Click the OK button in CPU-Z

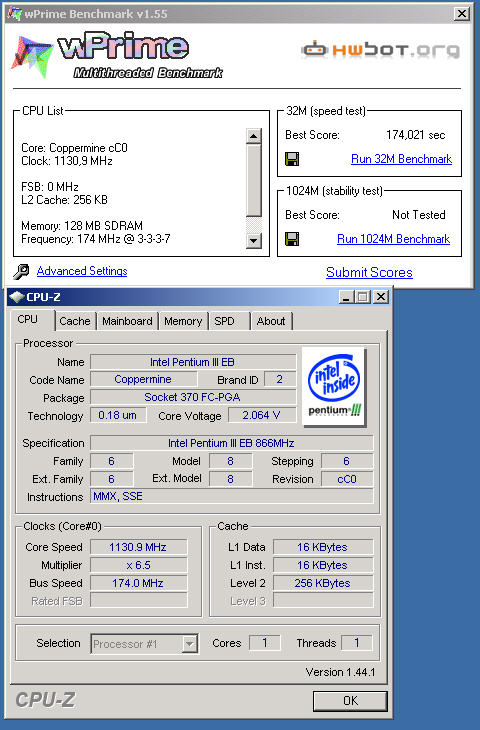pyautogui.click(x=350, y=701)
